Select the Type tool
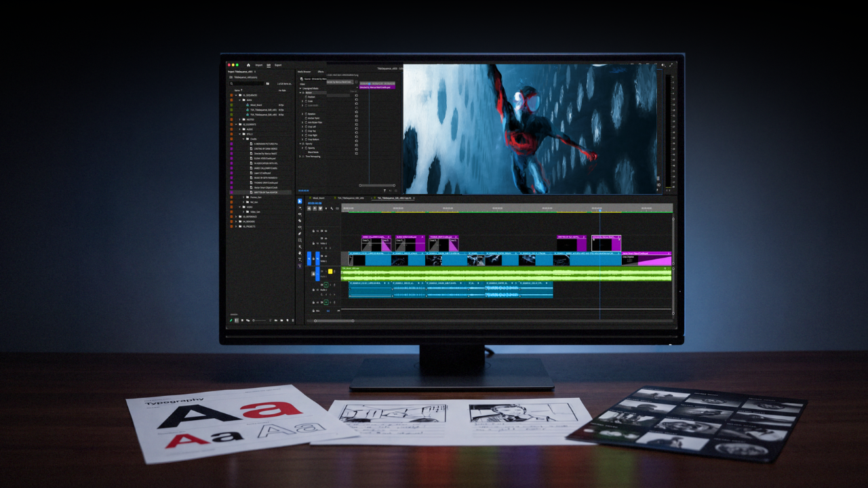Screen dimensions: 868x488 pyautogui.click(x=300, y=260)
